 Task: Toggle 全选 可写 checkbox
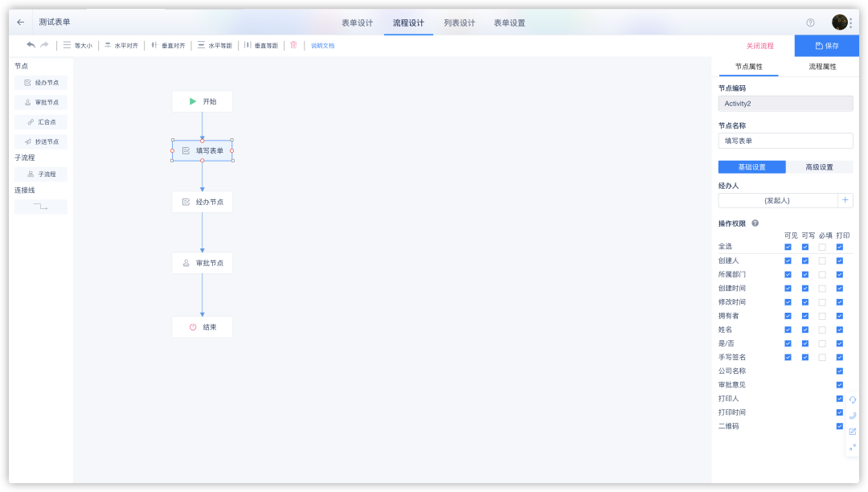tap(805, 247)
